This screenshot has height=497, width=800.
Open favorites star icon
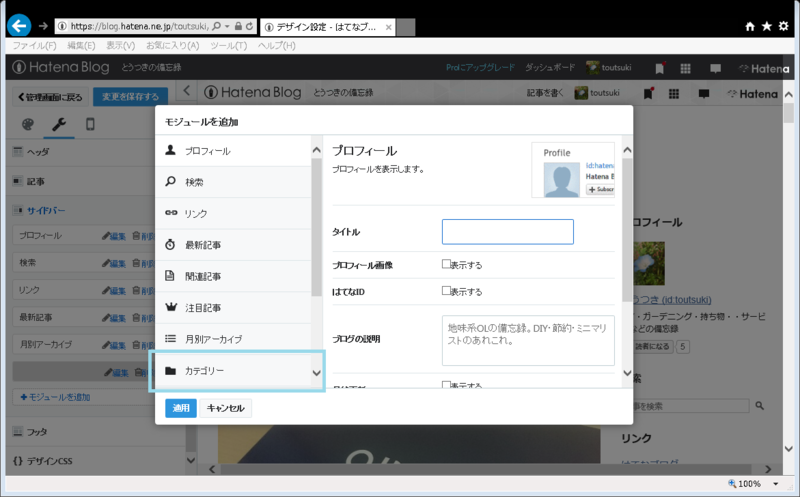pos(766,26)
